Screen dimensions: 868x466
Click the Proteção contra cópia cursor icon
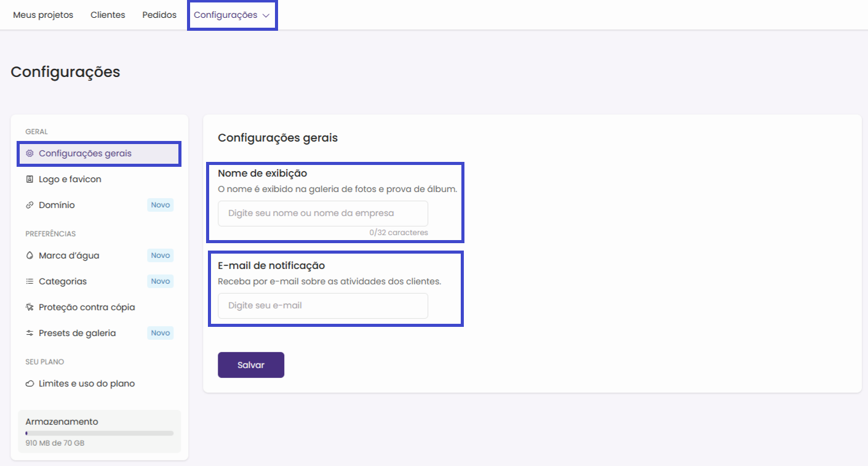[30, 307]
